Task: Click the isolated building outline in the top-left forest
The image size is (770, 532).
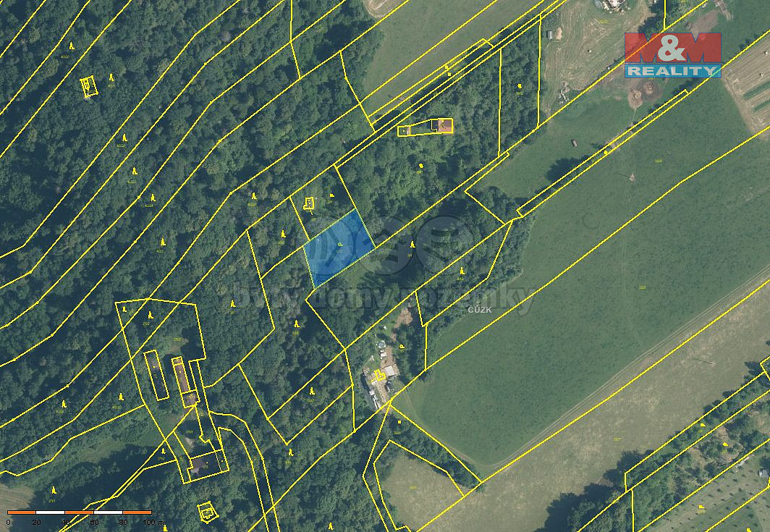Action: coord(88,86)
